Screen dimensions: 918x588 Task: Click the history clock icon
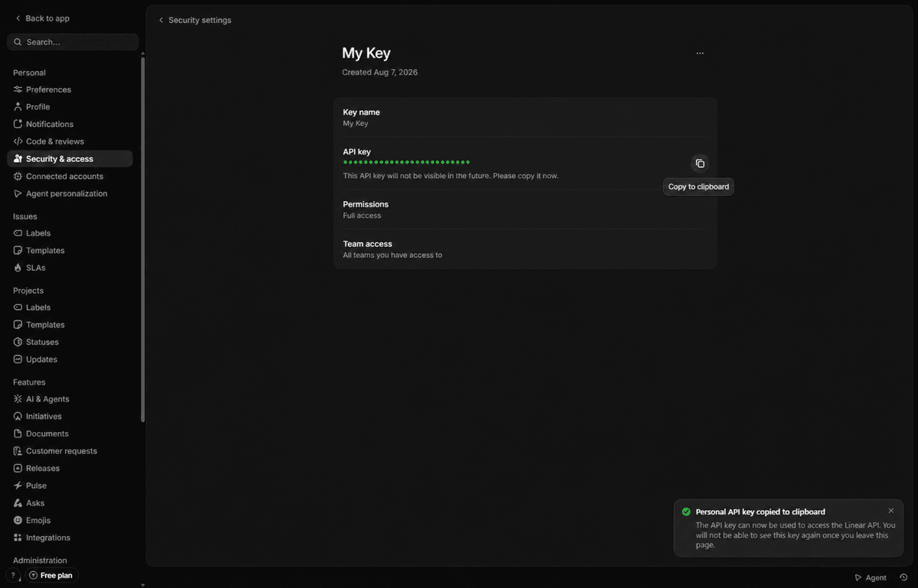903,578
